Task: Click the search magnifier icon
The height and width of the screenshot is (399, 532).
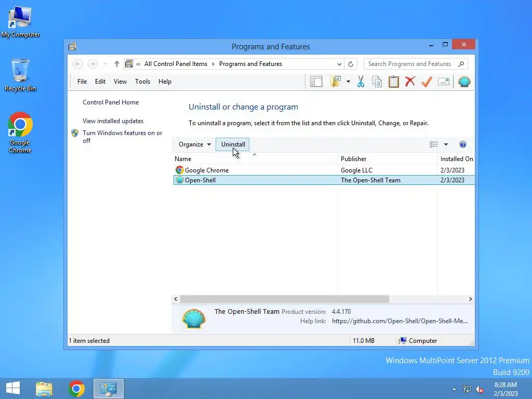Action: [x=461, y=64]
